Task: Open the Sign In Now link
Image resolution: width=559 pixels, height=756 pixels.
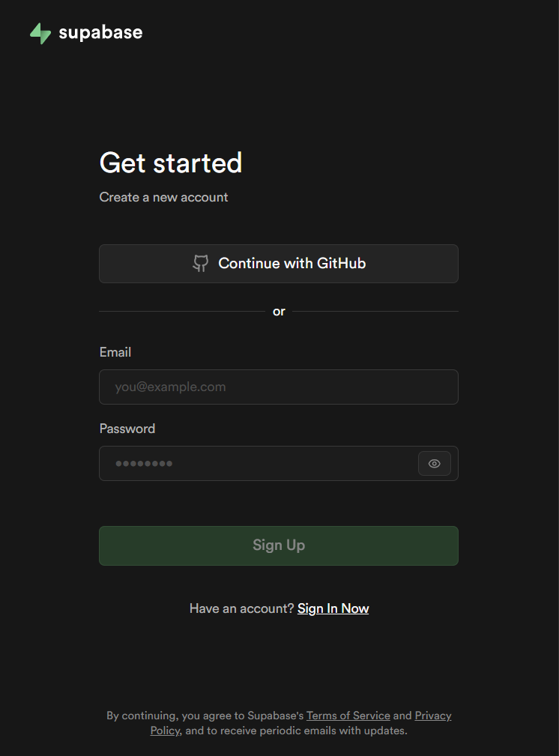Action: [333, 608]
